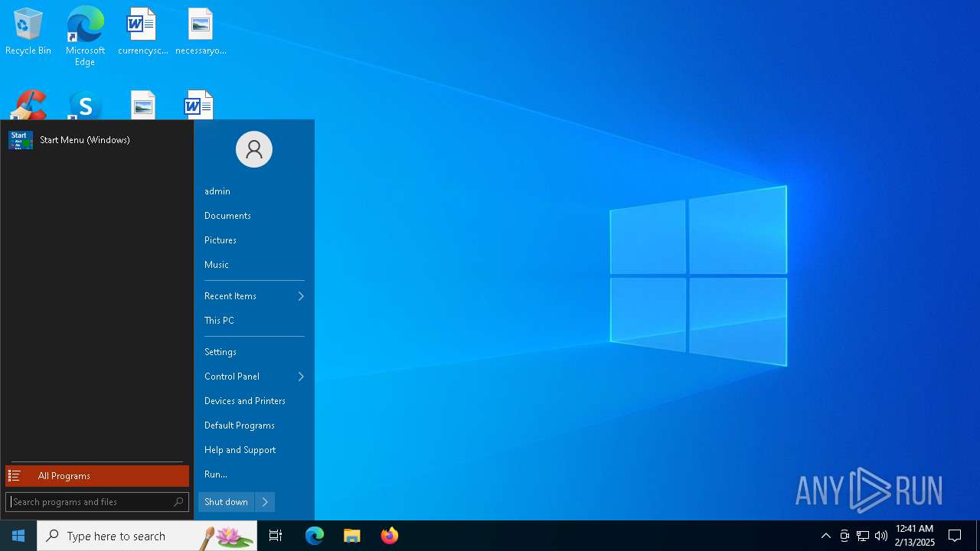Click the user avatar picture in Start menu
This screenshot has height=551, width=980.
254,149
